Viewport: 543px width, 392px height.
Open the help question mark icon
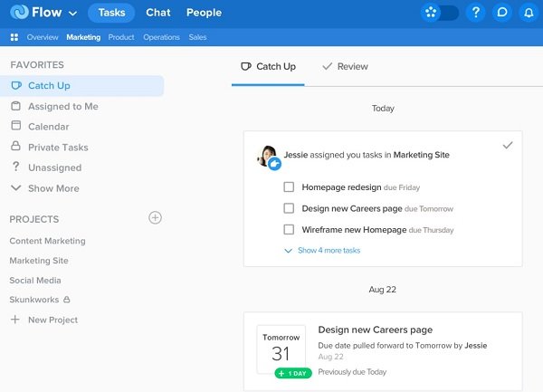click(x=476, y=13)
